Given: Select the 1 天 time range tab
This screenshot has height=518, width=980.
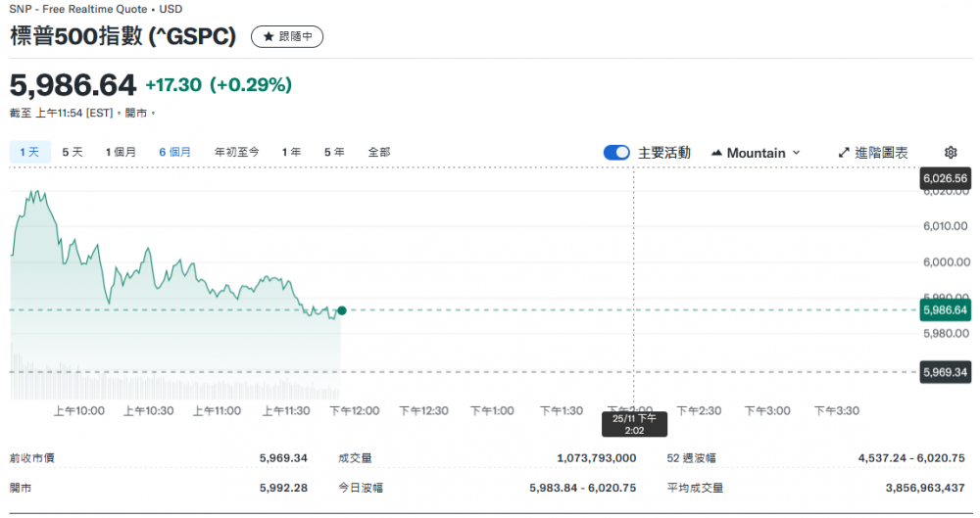Looking at the screenshot, I should point(28,152).
